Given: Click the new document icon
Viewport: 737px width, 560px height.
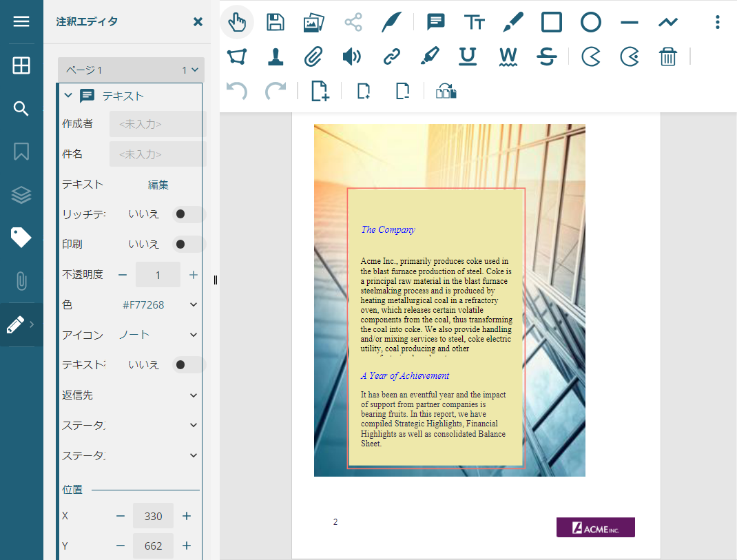Looking at the screenshot, I should [320, 91].
